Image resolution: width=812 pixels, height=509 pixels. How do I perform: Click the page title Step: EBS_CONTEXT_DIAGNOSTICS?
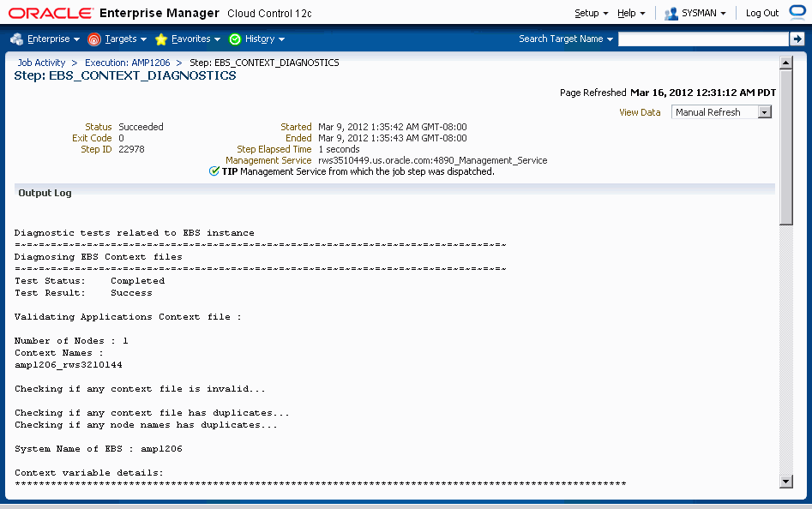click(125, 75)
